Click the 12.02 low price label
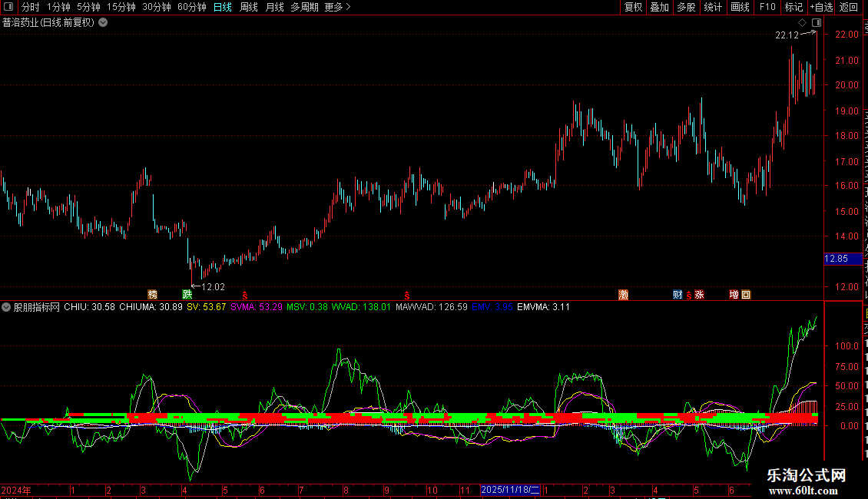Screen dimensions: 868x499 (213, 287)
